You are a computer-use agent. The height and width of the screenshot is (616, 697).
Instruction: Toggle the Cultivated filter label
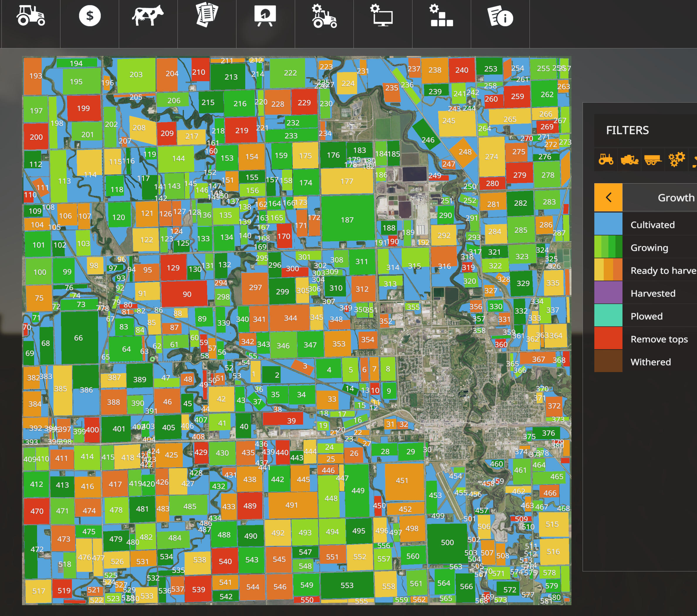653,225
